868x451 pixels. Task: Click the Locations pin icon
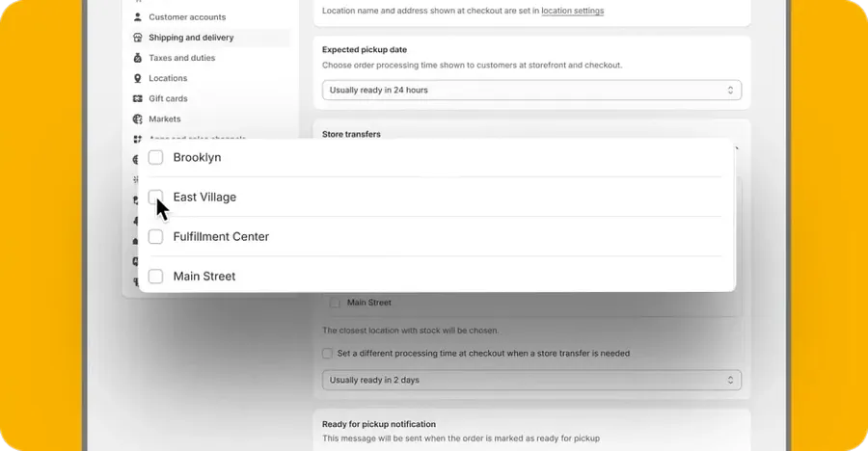point(137,78)
